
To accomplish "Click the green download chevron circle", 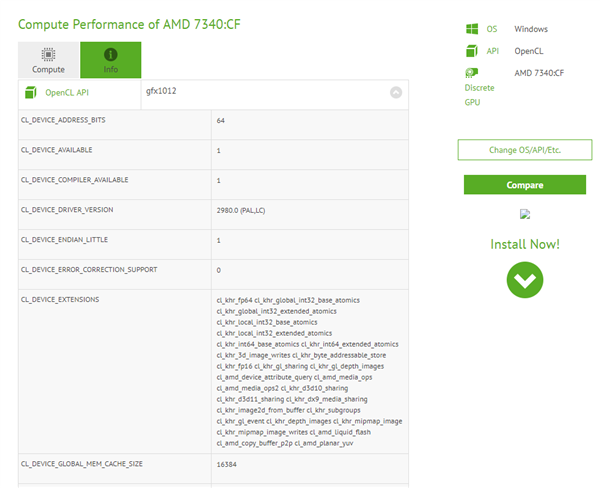I will pos(525,280).
